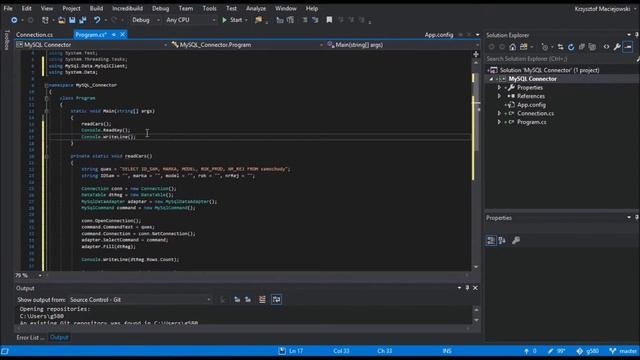640x360 pixels.
Task: Open the Build menu
Action: point(96,8)
